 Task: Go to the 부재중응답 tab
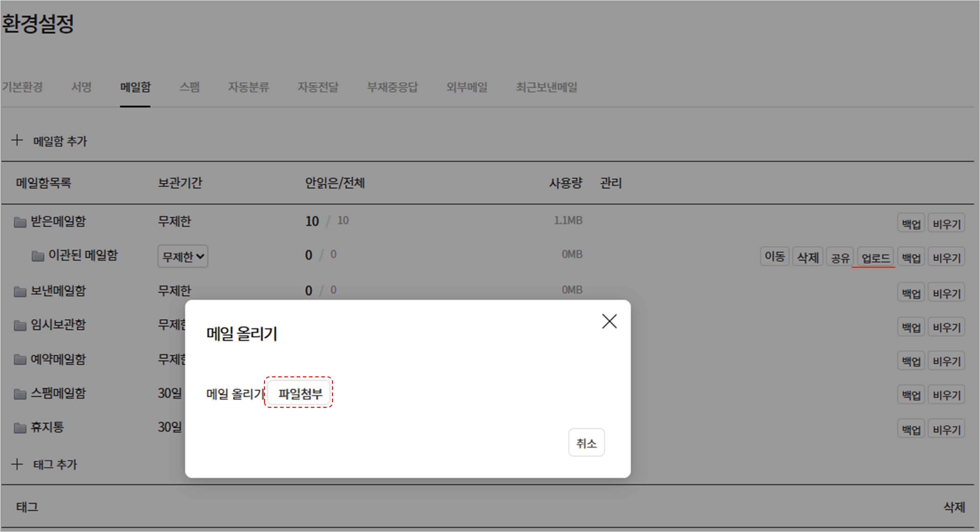[x=392, y=87]
